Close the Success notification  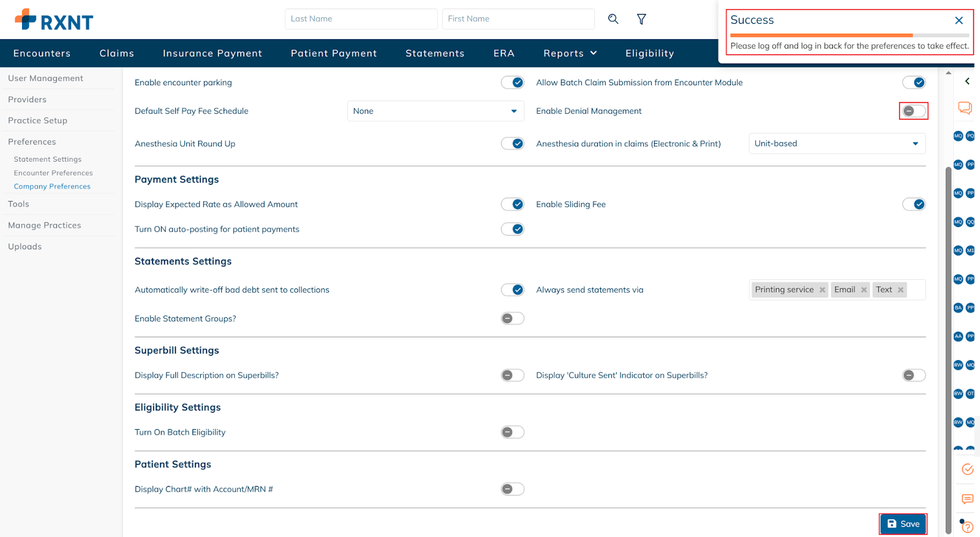(x=959, y=20)
